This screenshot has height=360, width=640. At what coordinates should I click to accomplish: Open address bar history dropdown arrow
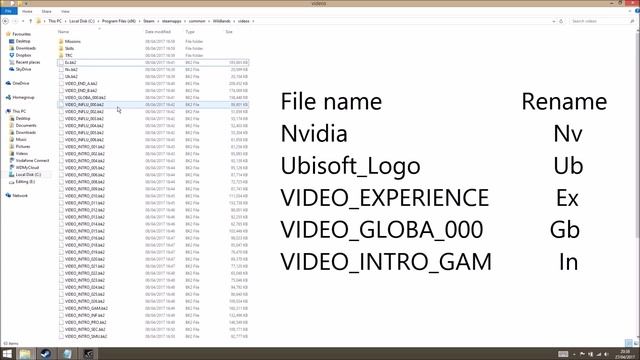pyautogui.click(x=554, y=21)
